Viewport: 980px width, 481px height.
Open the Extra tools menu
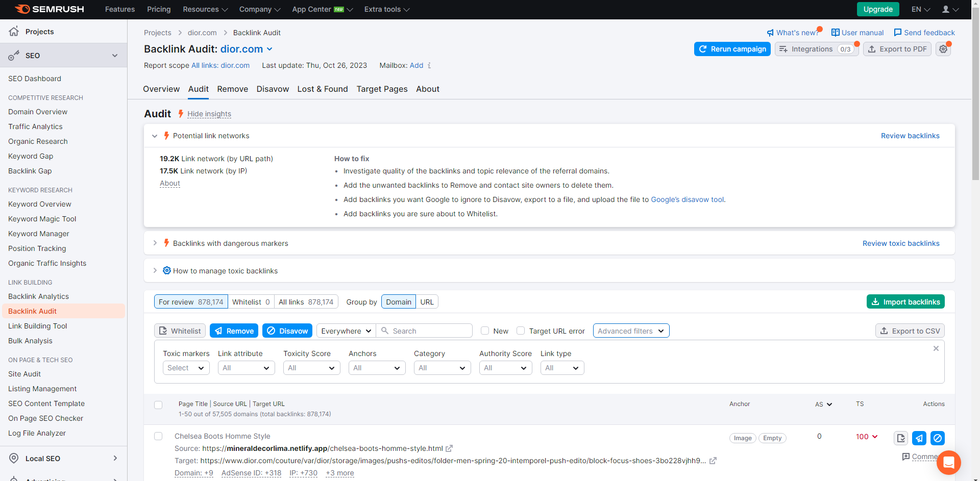pos(387,9)
